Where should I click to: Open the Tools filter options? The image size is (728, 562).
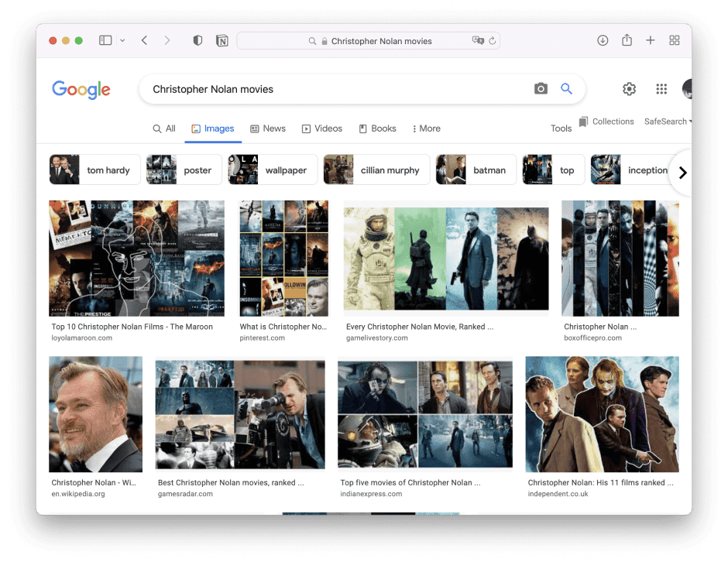click(x=561, y=129)
